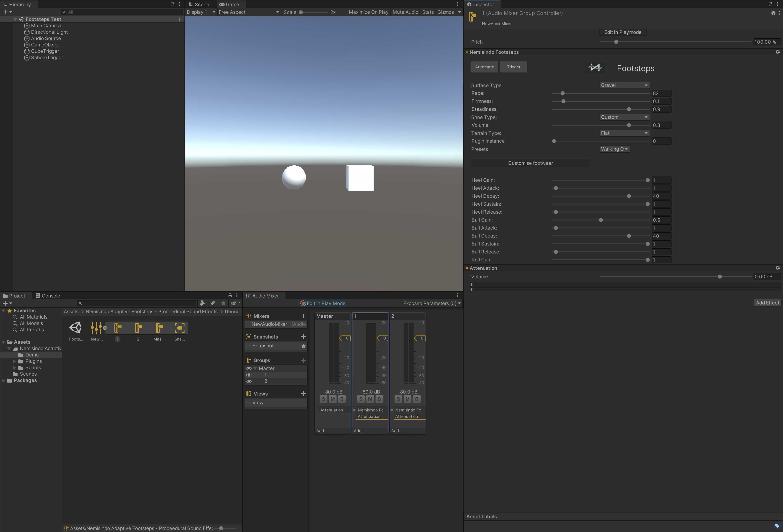Screen dimensions: 783x532
Task: Lock the Inspector panel
Action: (x=770, y=4)
